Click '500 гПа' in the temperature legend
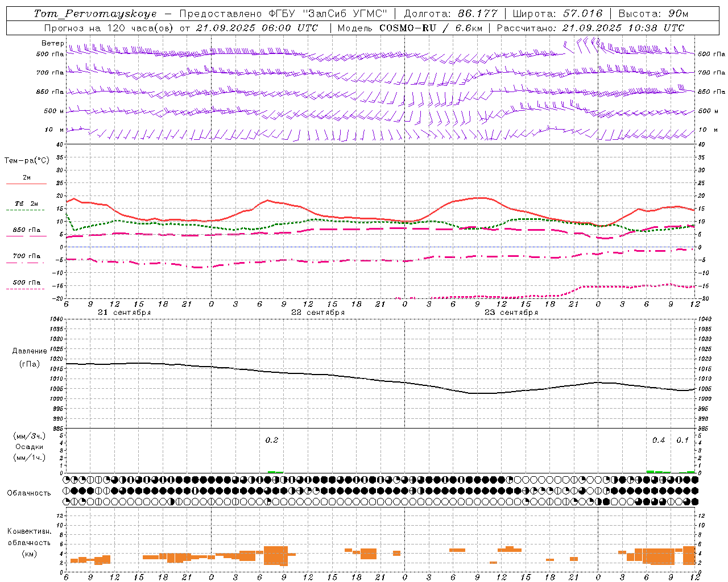This screenshot has height=582, width=728. (27, 282)
